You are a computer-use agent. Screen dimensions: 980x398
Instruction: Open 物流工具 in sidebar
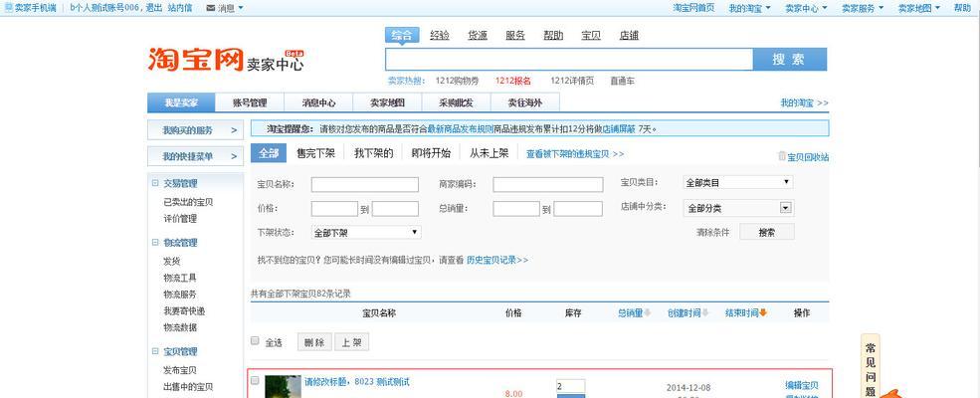click(180, 278)
